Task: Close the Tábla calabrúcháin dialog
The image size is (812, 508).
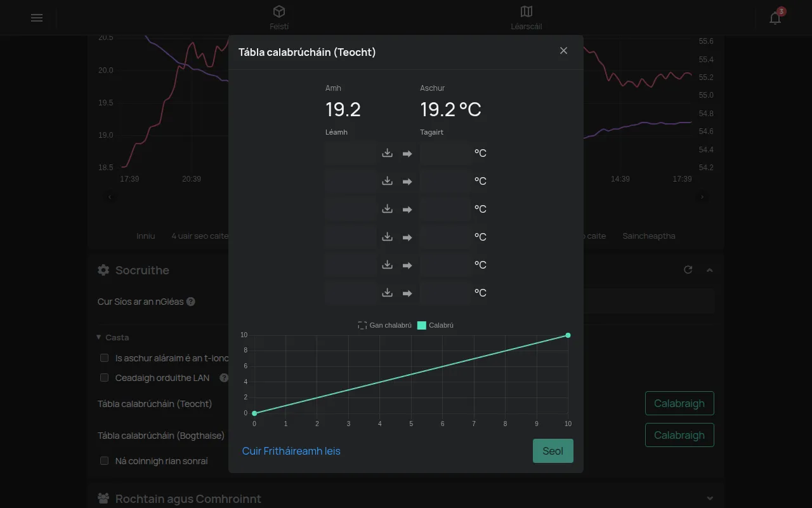Action: (x=563, y=51)
